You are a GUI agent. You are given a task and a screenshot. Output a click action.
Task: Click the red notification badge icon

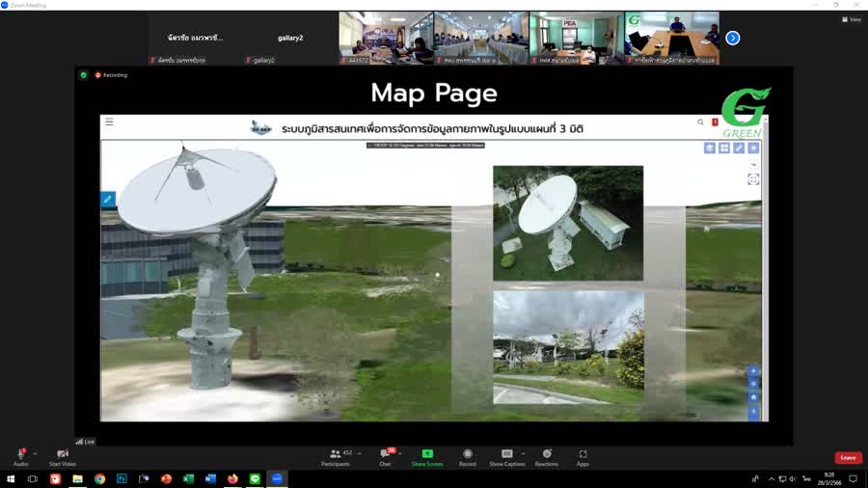[715, 122]
